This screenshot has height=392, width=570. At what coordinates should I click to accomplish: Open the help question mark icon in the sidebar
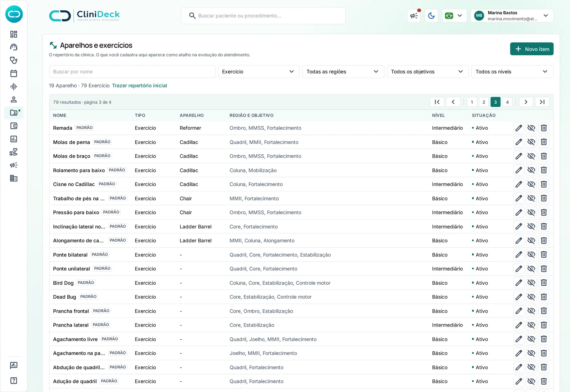point(14,381)
